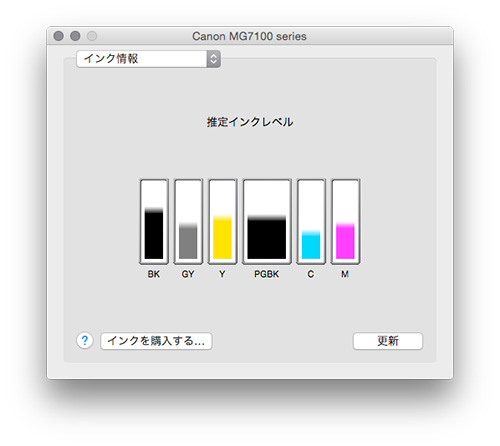Click the Y label under the gauge
The height and width of the screenshot is (446, 500).
pos(222,274)
